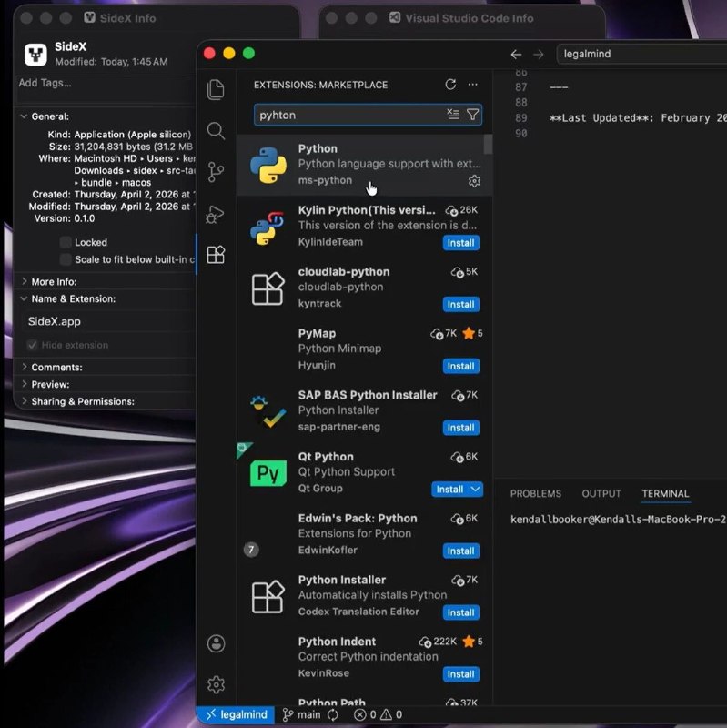This screenshot has width=727, height=728.
Task: Install the cloudlab-python extension
Action: [x=460, y=305]
